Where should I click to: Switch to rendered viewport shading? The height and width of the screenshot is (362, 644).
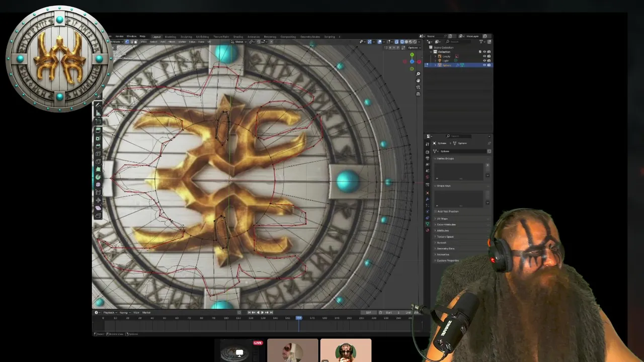coord(415,42)
